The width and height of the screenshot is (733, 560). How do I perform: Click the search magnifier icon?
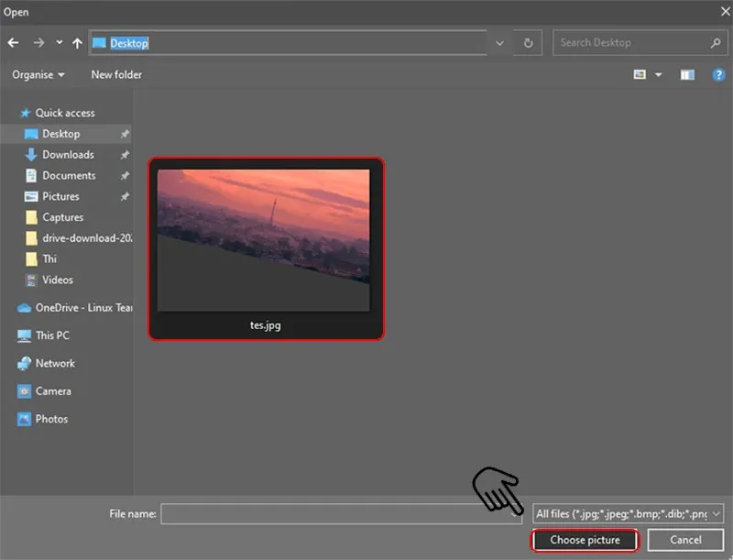pos(716,43)
